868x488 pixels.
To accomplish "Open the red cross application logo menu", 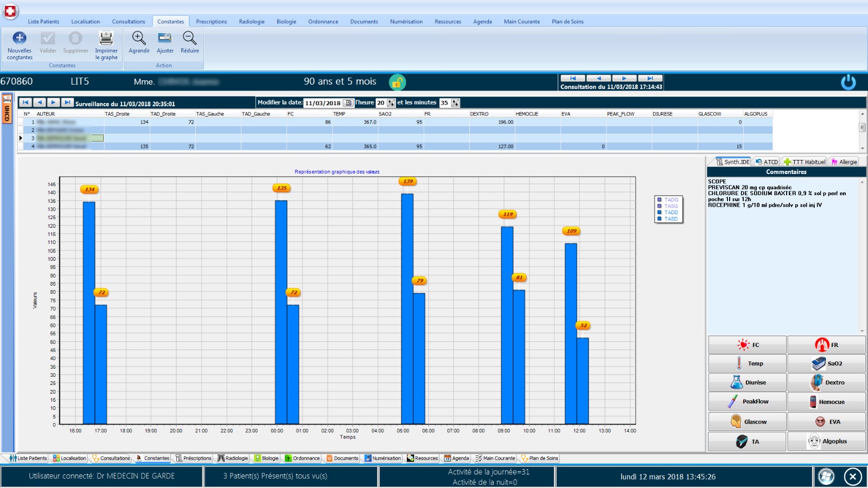I will (10, 10).
